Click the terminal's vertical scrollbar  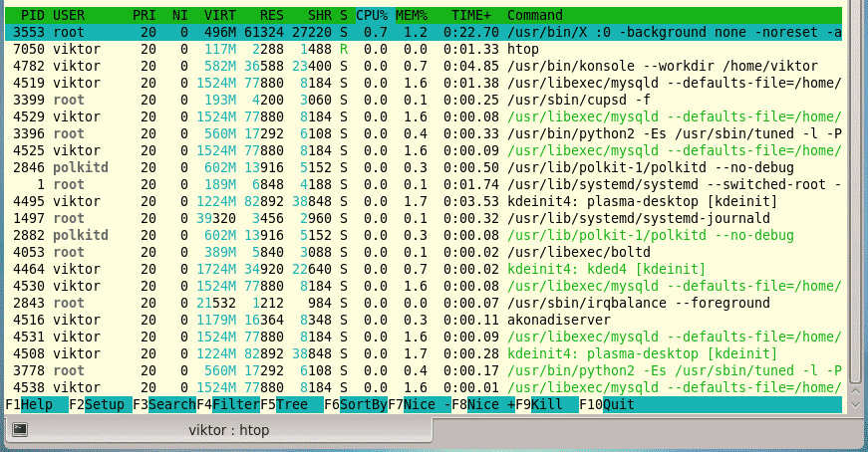point(855,199)
